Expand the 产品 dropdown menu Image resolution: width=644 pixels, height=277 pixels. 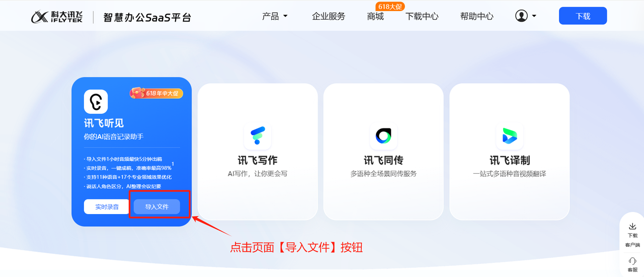(x=275, y=16)
